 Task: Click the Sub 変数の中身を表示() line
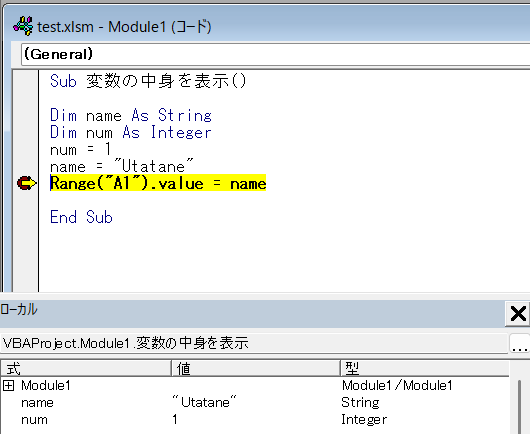148,81
